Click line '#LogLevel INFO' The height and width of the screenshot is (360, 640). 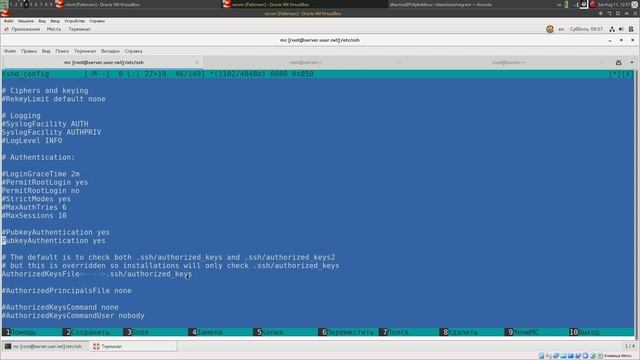click(32, 141)
